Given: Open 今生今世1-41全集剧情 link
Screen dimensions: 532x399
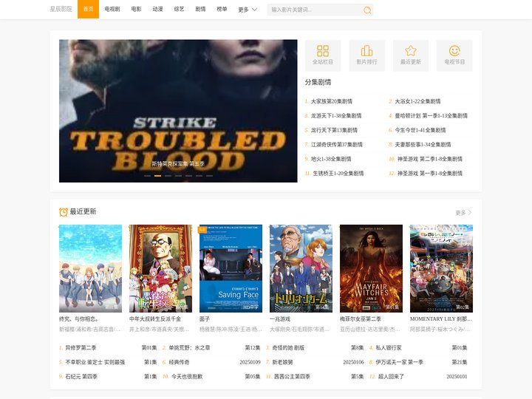Looking at the screenshot, I should (420, 130).
